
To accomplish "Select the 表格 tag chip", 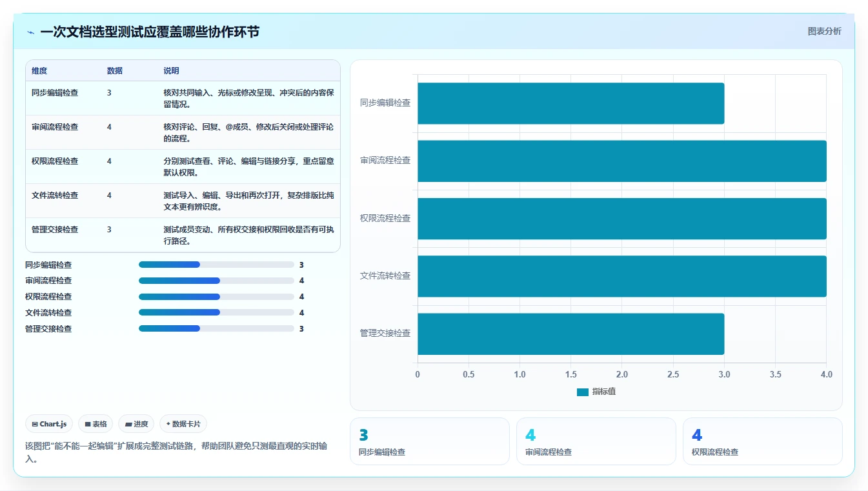I will coord(96,424).
